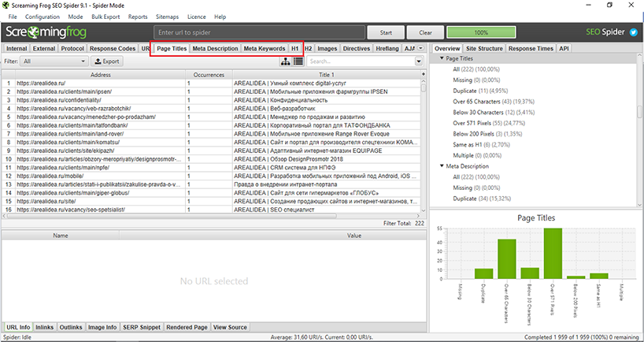Click the plus icon beside Title 1 column
The image size is (644, 342).
pos(424,74)
